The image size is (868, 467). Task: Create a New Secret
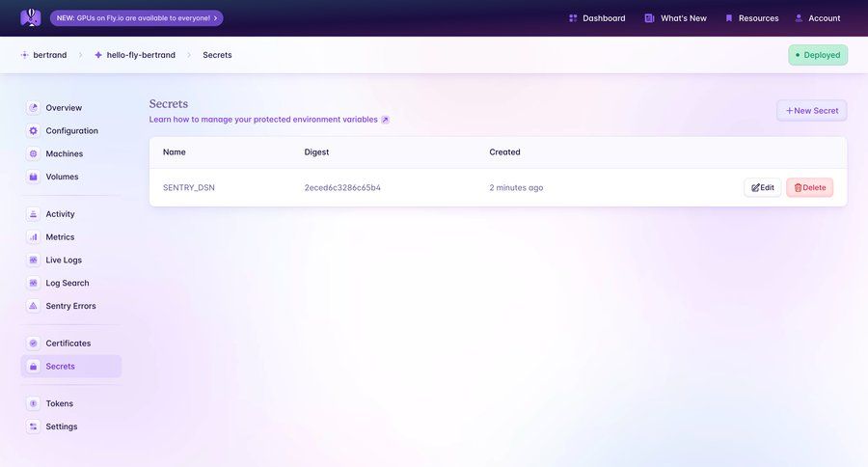coord(811,110)
